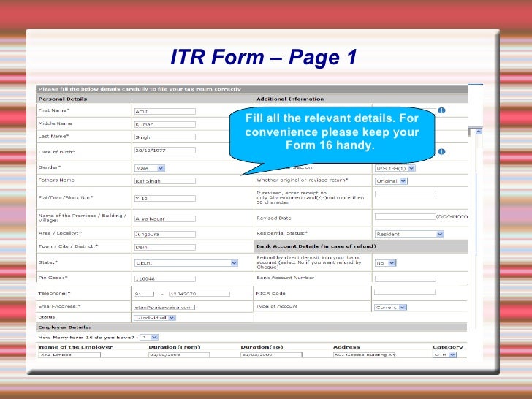Click the revised receipt no. input field
The image size is (532, 399).
pyautogui.click(x=406, y=194)
